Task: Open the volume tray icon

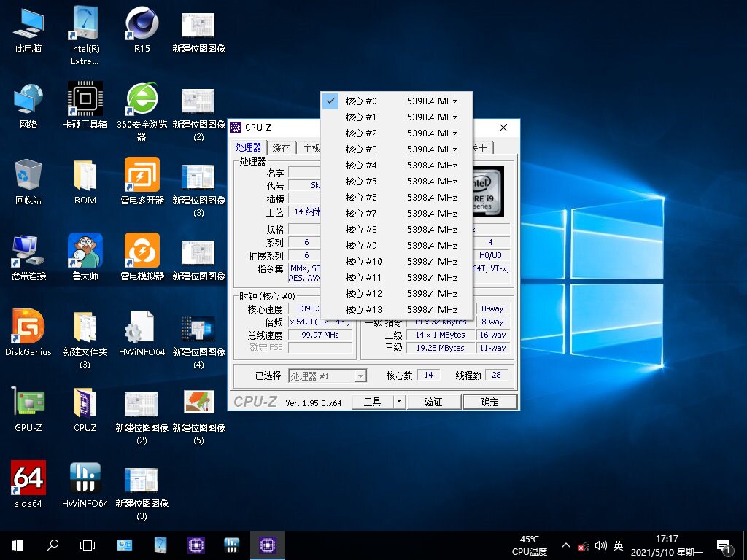Action: click(x=601, y=545)
